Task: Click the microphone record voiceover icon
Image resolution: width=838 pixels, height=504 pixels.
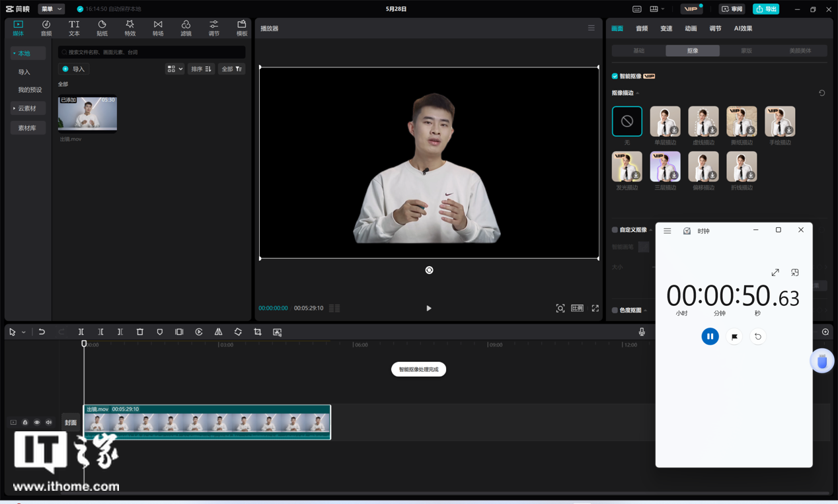Action: 641,332
